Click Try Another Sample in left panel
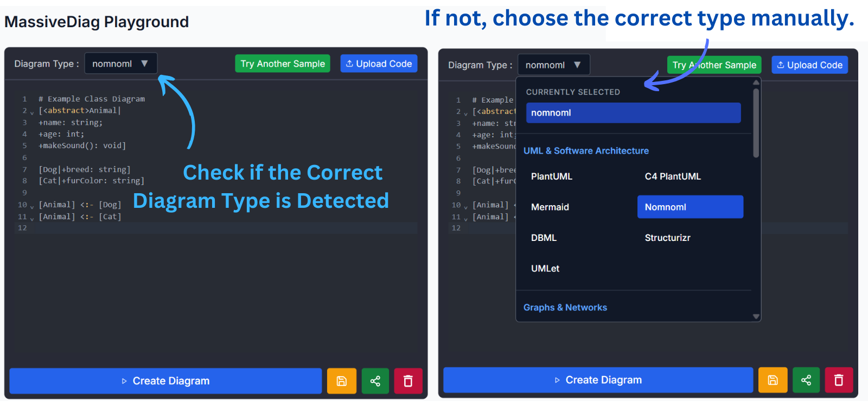The width and height of the screenshot is (868, 407). [283, 63]
